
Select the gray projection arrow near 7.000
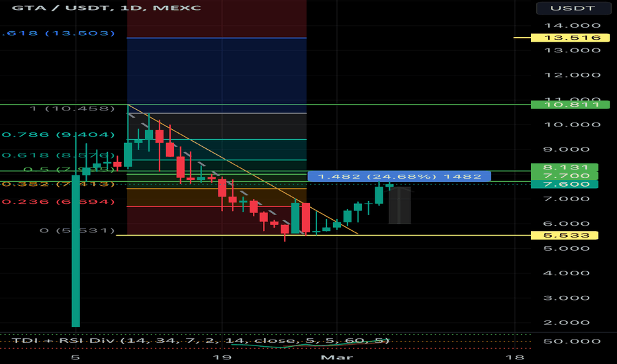click(400, 205)
